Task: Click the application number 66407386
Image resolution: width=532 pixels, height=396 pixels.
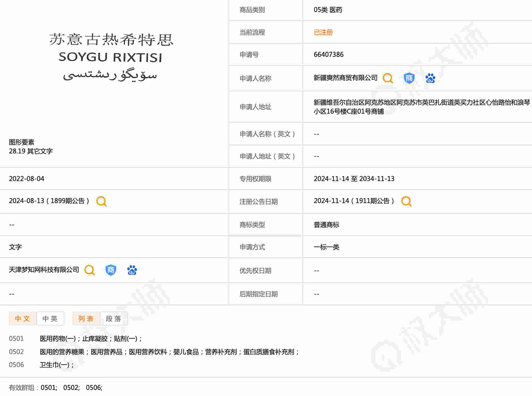Action: [x=328, y=55]
